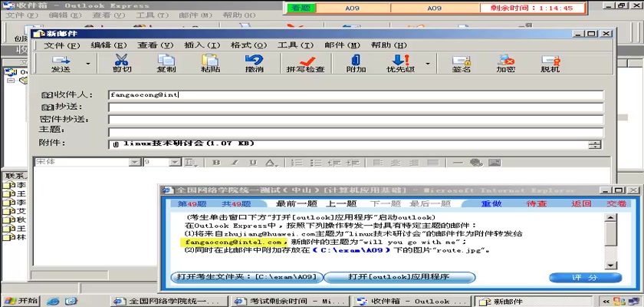Select the linux技术研讨会 attachment
644x307 pixels.
[x=183, y=144]
